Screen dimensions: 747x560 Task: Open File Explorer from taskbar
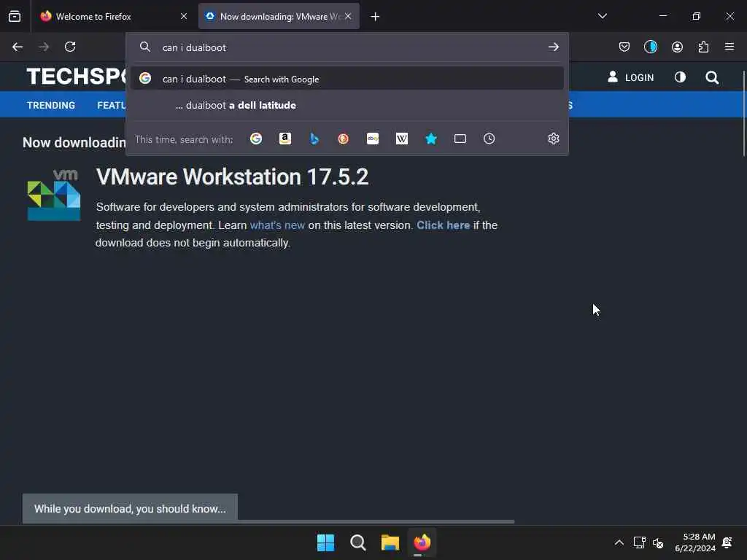(x=390, y=542)
